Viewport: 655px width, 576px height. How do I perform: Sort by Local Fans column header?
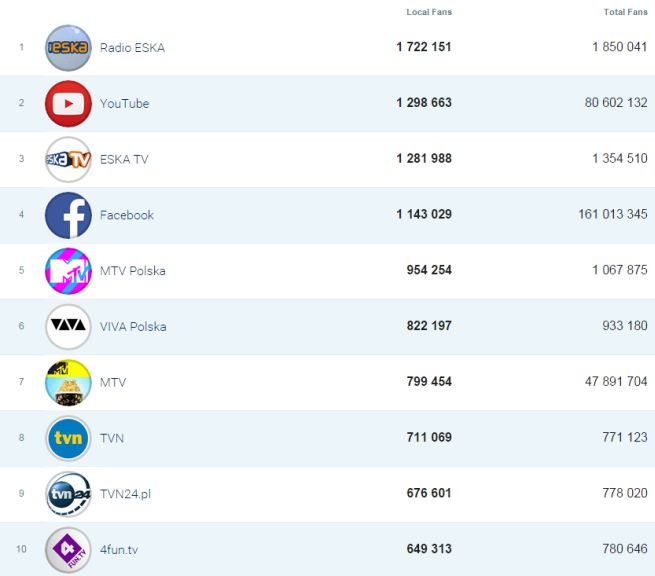429,12
